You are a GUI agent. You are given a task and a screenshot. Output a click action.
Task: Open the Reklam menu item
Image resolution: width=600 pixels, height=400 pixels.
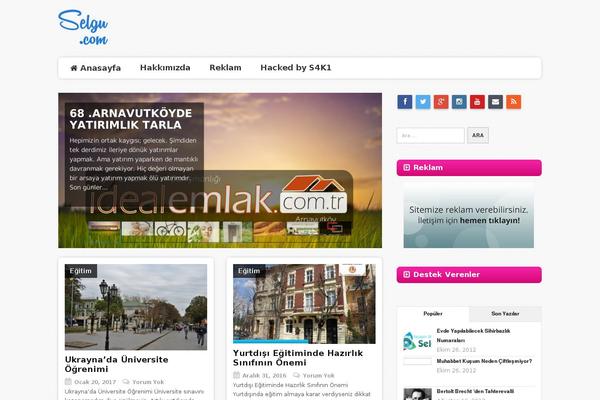click(x=225, y=68)
